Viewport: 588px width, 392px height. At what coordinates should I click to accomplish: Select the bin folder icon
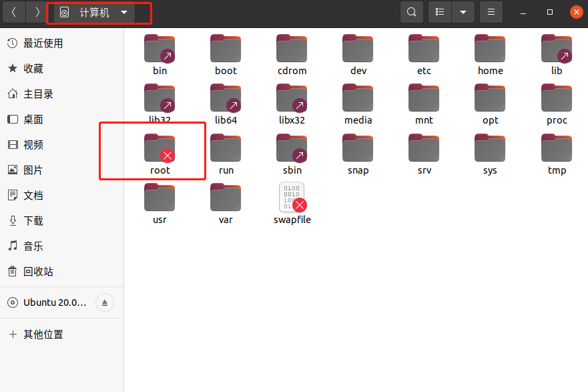160,49
